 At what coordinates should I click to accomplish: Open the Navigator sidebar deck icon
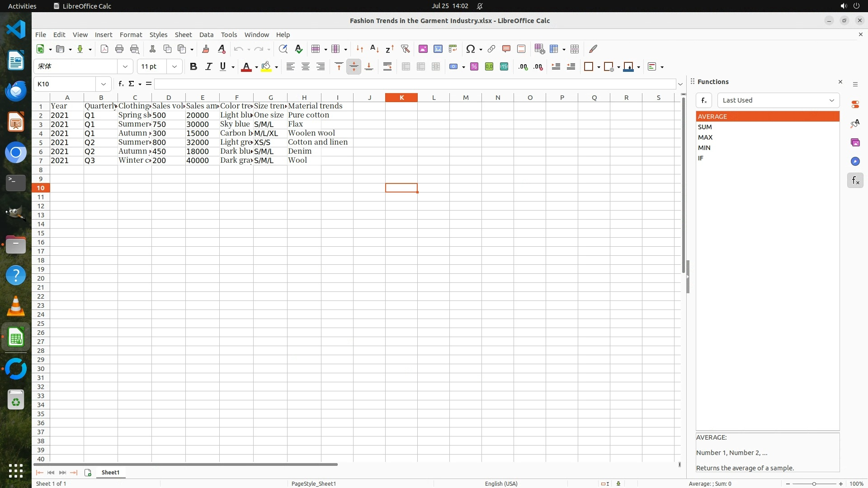(x=855, y=161)
